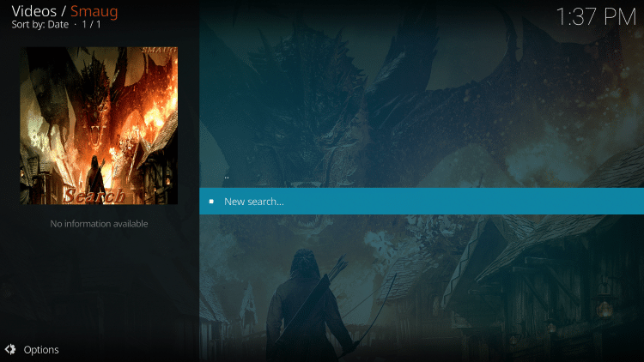Select the New search... list entry
This screenshot has width=644, height=362.
253,202
